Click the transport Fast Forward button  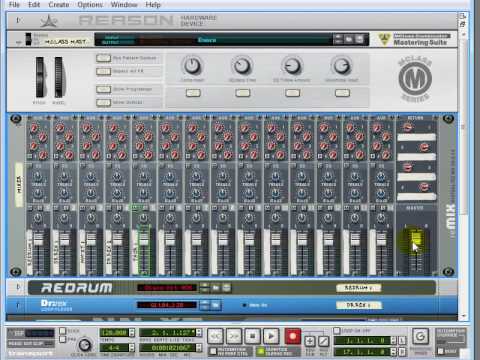pos(234,337)
